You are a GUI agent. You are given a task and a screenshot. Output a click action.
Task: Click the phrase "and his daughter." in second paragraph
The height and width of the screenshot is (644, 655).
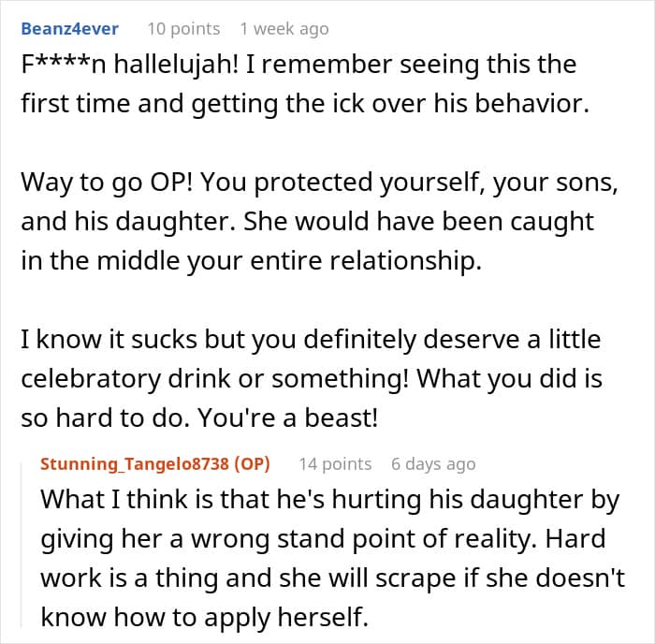128,222
